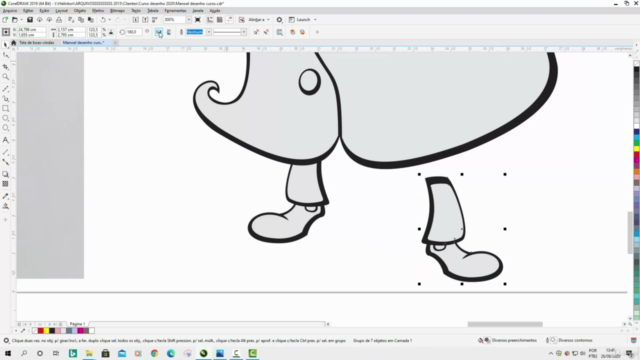Image resolution: width=640 pixels, height=360 pixels.
Task: Toggle Show grid button
Action: click(x=220, y=20)
